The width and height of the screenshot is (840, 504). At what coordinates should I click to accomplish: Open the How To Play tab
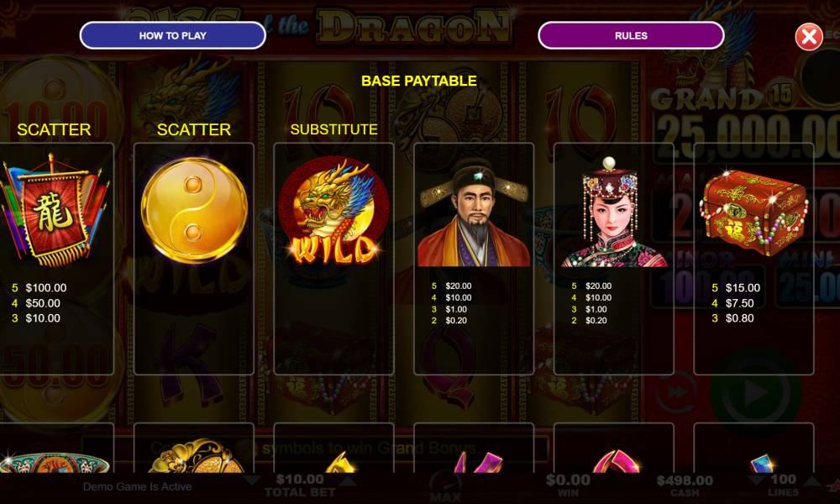click(172, 35)
